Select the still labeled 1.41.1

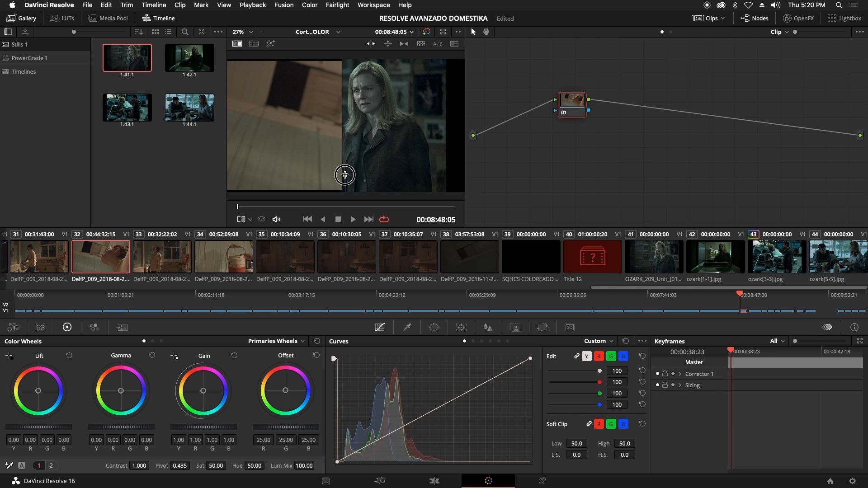127,58
